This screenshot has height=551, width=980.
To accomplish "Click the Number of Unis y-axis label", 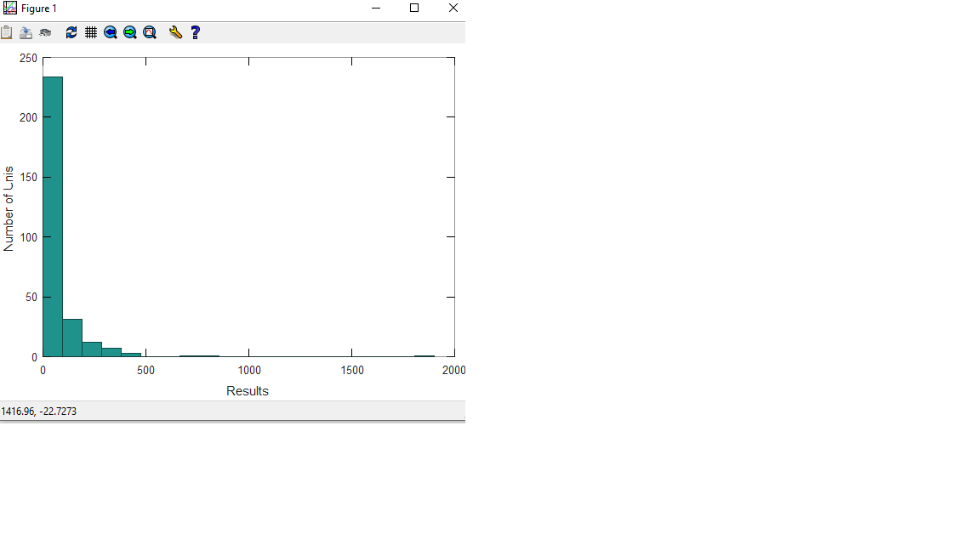I will [9, 208].
